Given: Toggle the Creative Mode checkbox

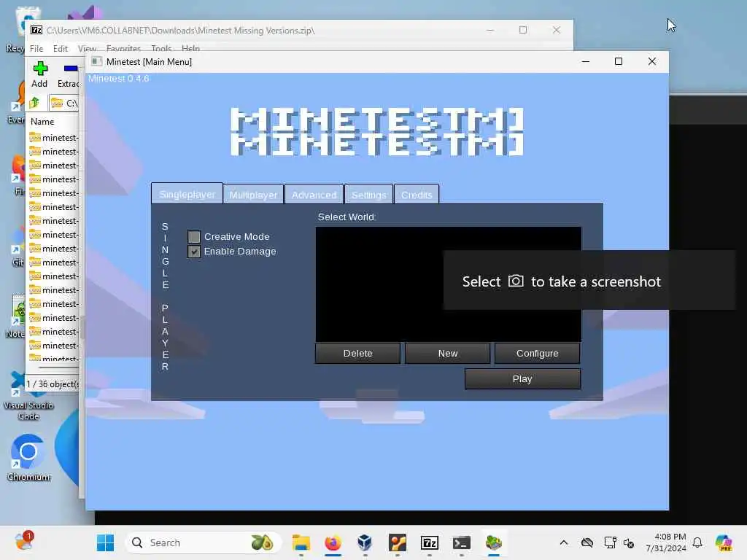Looking at the screenshot, I should (x=194, y=237).
